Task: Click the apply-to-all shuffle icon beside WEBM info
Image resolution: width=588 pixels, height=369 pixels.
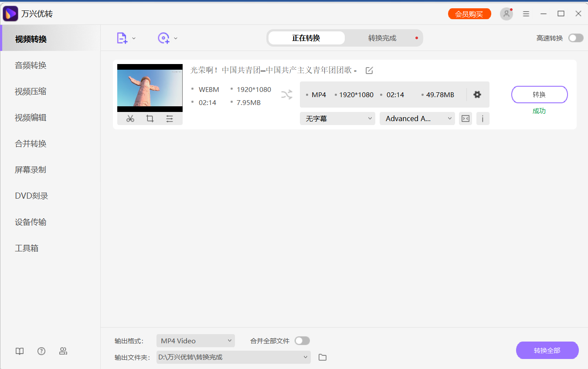Action: point(287,94)
